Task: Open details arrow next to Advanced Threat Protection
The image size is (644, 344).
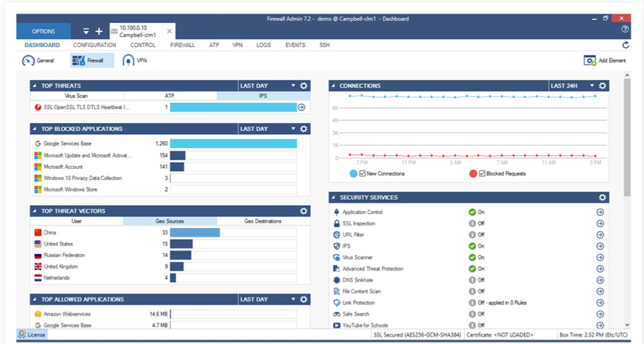Action: coord(601,268)
